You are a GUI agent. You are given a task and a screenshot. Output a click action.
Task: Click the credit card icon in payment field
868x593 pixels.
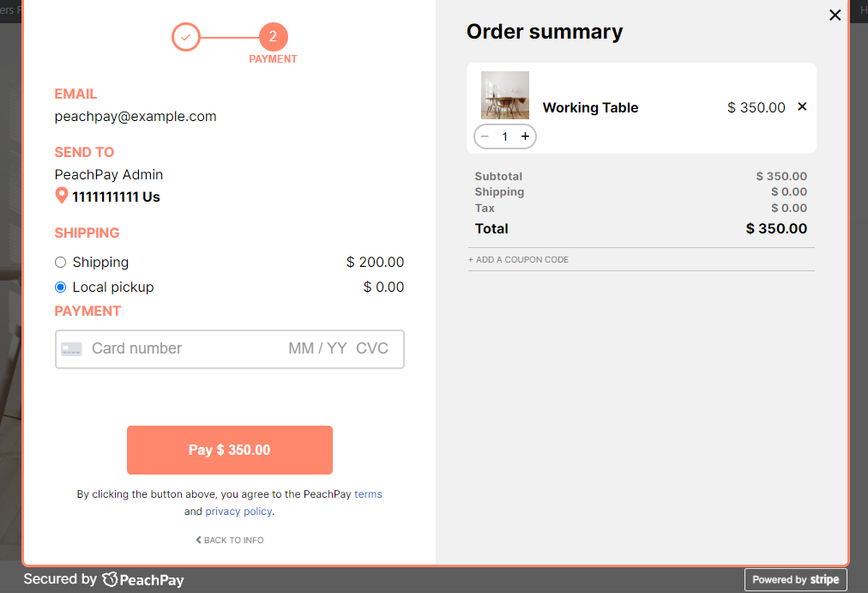(x=71, y=348)
